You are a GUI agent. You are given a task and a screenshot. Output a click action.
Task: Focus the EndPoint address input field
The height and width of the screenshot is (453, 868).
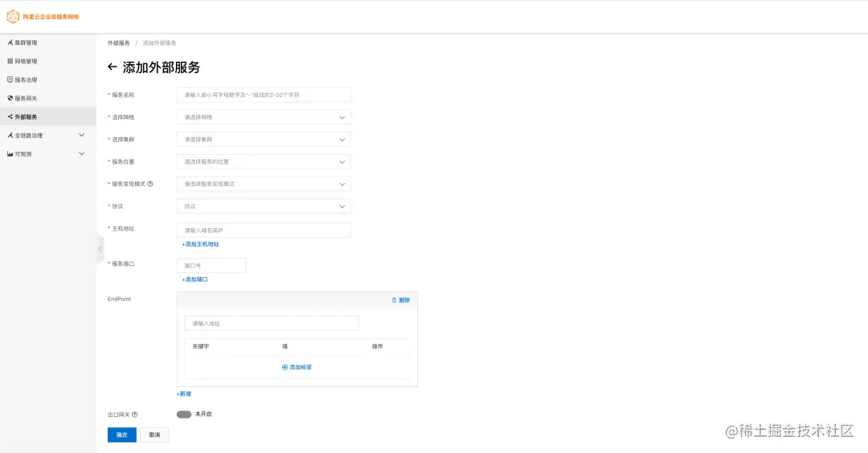pyautogui.click(x=272, y=324)
